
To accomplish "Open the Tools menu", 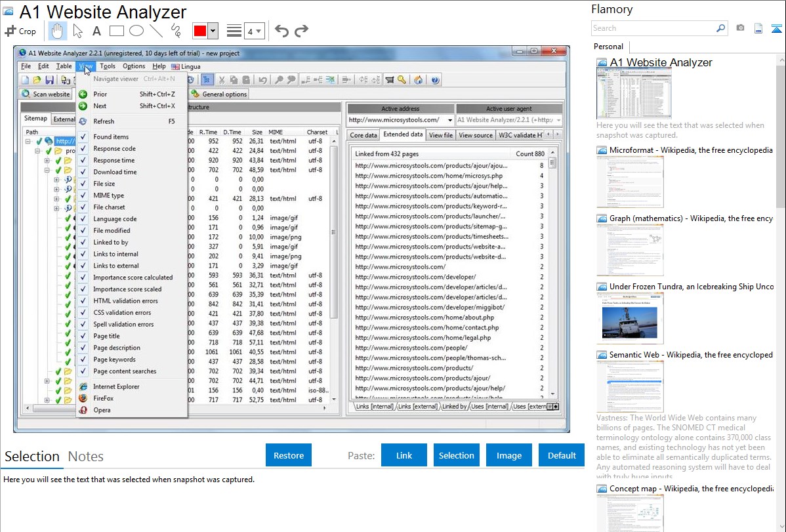I will click(108, 66).
